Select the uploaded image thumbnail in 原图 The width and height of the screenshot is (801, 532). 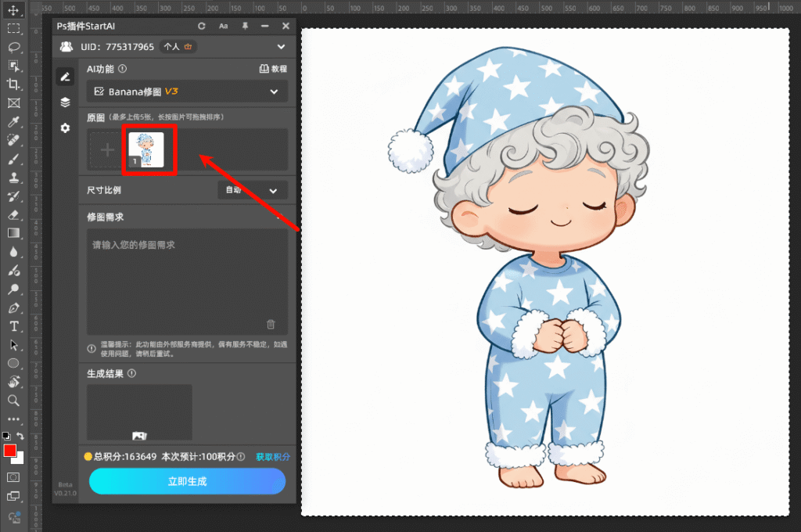[149, 149]
